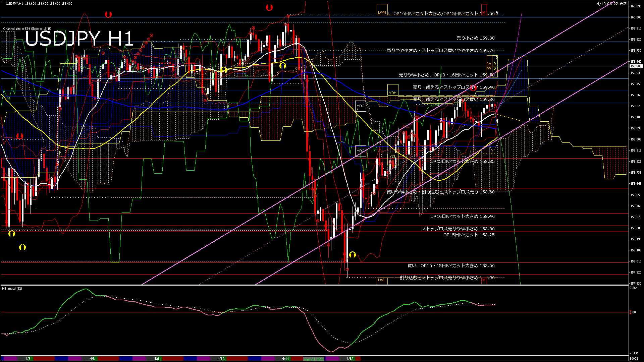Click the orange LWH level box
644x362 pixels.
click(x=382, y=9)
